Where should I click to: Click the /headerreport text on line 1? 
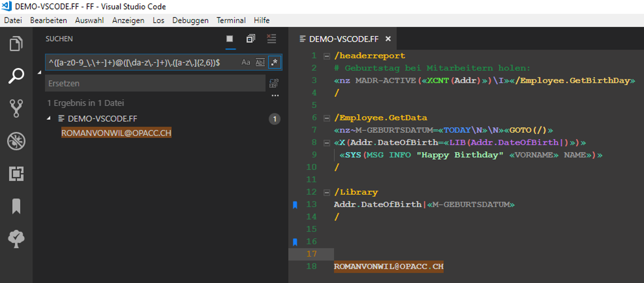point(370,56)
